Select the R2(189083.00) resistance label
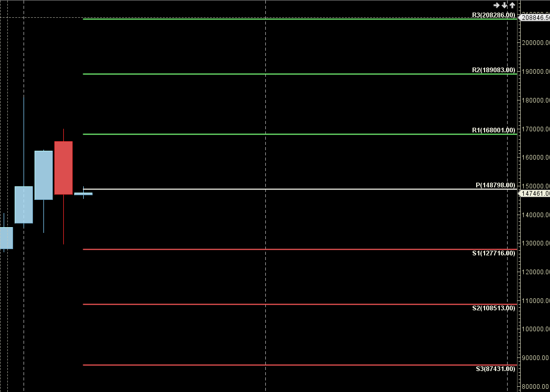This screenshot has width=550, height=392. click(493, 70)
